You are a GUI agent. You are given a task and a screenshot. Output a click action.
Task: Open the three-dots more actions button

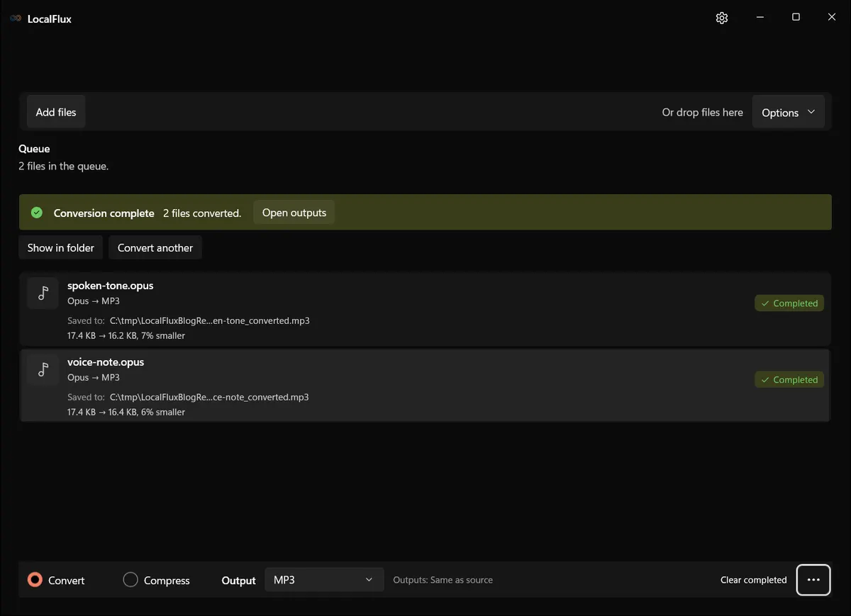coord(813,580)
